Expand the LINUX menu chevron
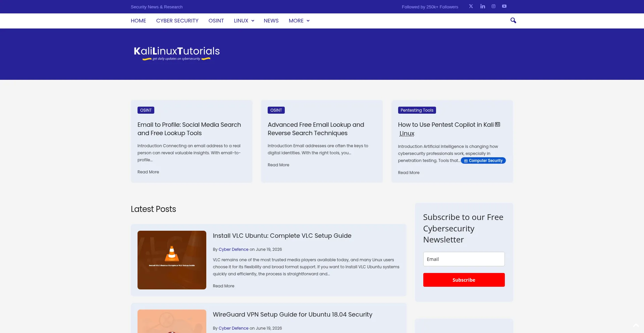Viewport: 644px width, 333px height. [x=253, y=21]
